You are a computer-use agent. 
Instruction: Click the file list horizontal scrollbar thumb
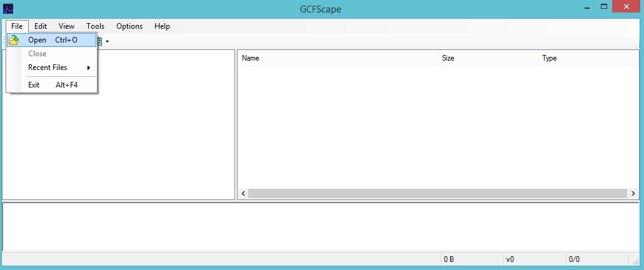pos(438,194)
